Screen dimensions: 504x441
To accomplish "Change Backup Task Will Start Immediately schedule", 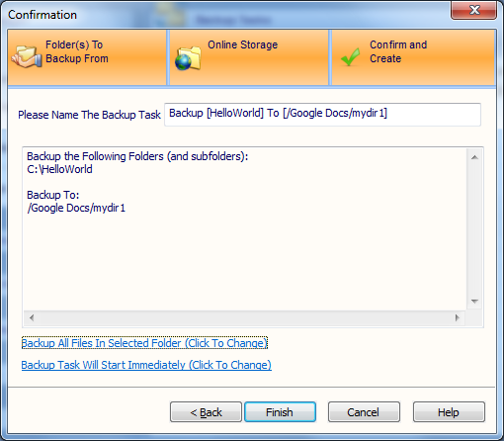I will pos(146,365).
